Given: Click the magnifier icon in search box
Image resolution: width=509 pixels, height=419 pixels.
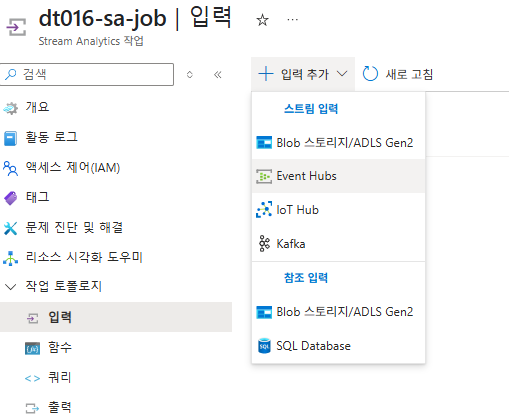Looking at the screenshot, I should (x=11, y=74).
